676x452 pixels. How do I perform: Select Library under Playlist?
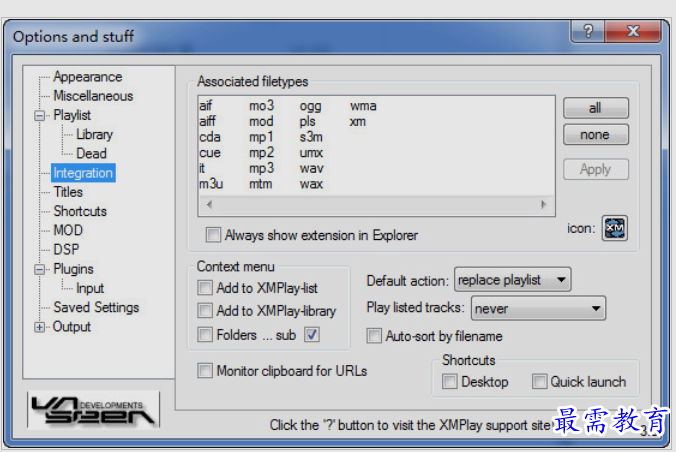[x=94, y=134]
